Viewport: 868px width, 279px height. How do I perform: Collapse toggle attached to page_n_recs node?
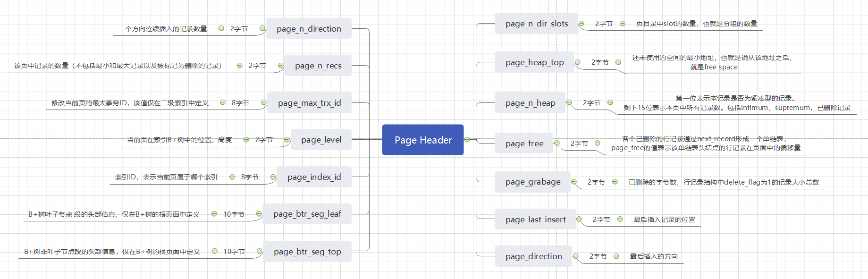pyautogui.click(x=281, y=66)
